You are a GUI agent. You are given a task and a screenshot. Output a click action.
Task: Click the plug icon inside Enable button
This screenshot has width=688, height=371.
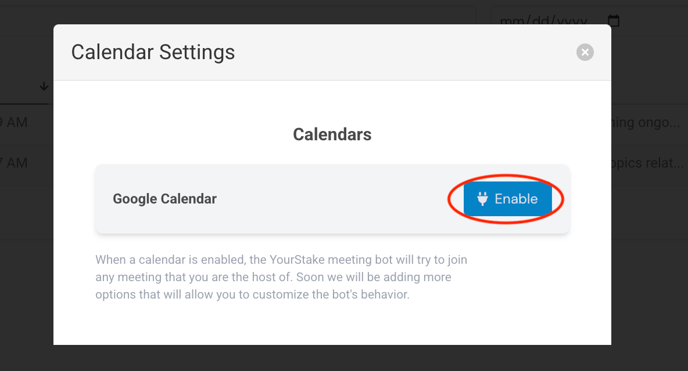[x=482, y=199]
